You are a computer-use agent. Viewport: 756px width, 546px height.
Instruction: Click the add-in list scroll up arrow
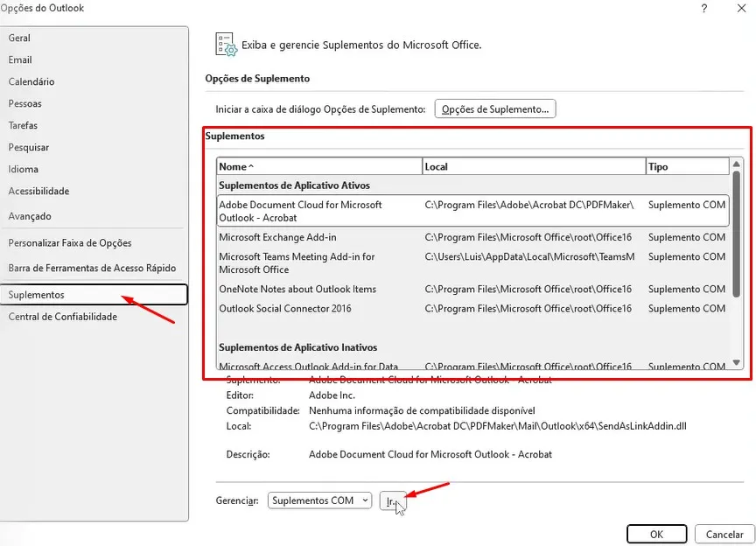[736, 164]
